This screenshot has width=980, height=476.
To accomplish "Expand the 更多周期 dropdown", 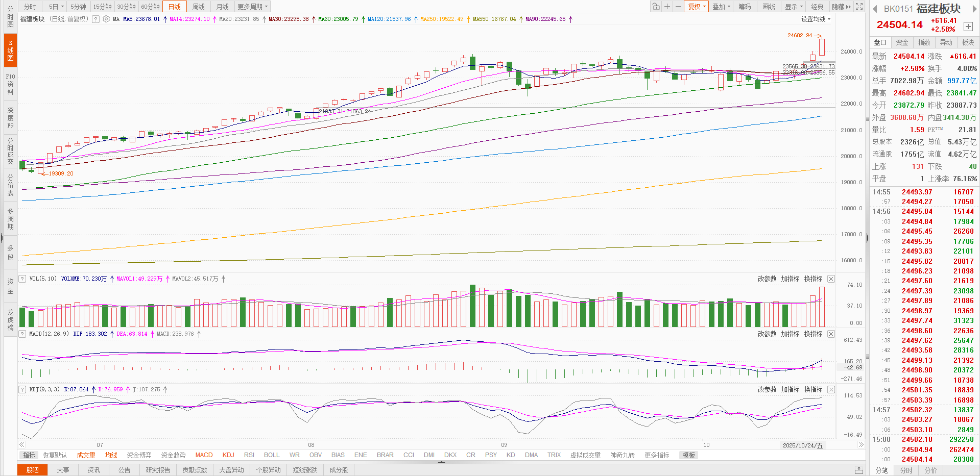I will (x=252, y=7).
